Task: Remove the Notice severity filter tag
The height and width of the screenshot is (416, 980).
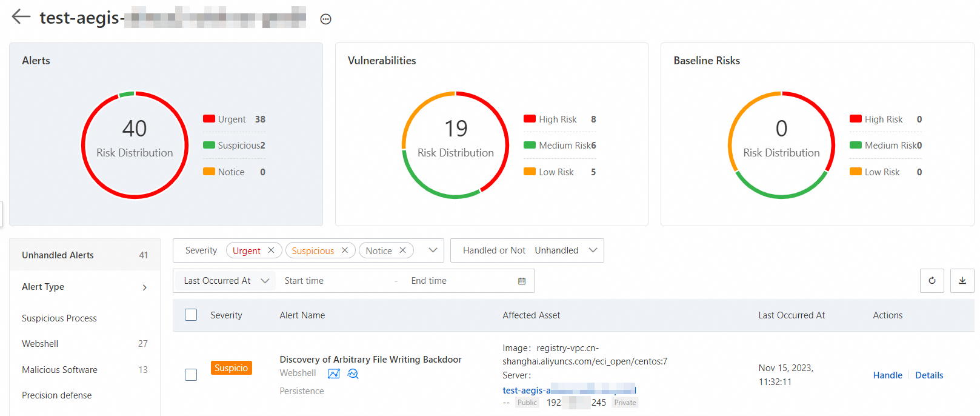Action: [402, 250]
